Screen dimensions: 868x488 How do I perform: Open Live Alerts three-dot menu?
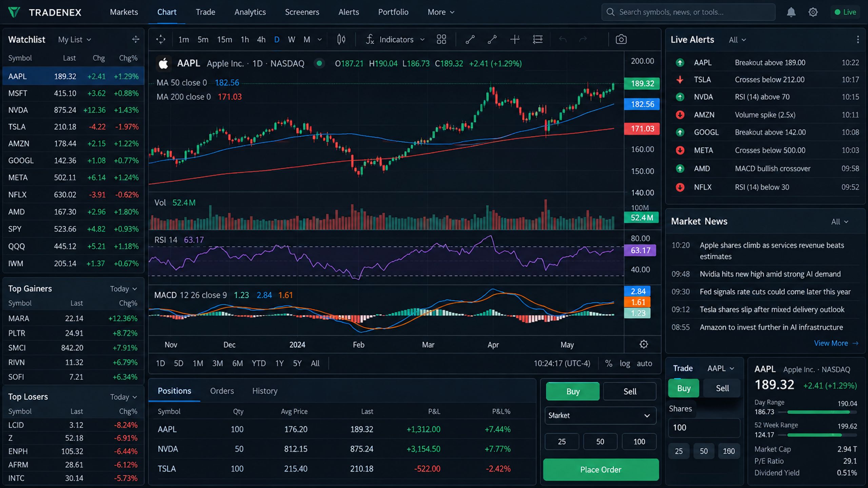pyautogui.click(x=858, y=40)
